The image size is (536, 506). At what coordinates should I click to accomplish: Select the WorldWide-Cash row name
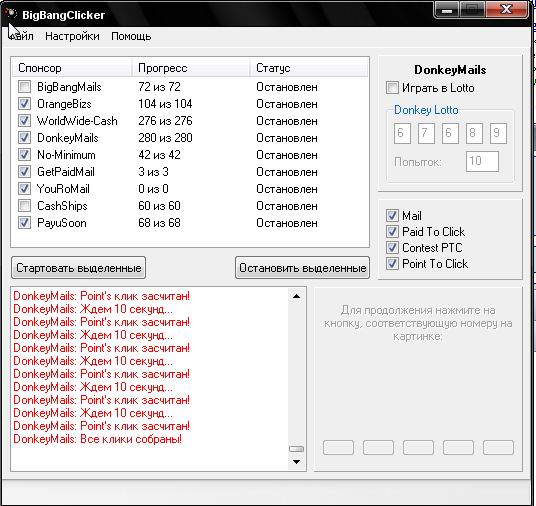(x=77, y=121)
